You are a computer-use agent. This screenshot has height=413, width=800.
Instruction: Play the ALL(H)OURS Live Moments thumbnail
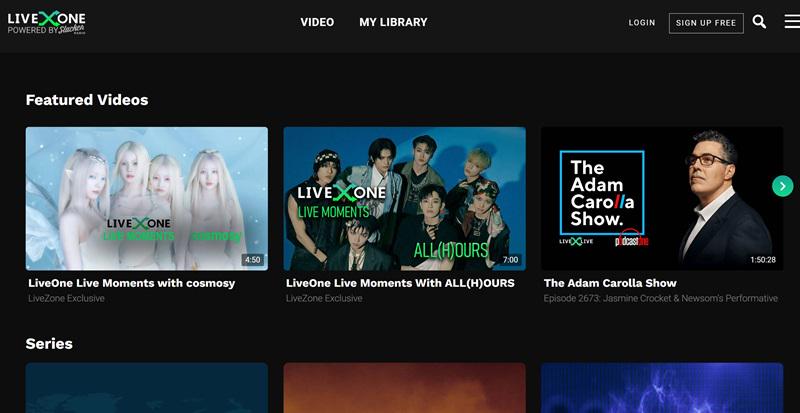coord(405,199)
